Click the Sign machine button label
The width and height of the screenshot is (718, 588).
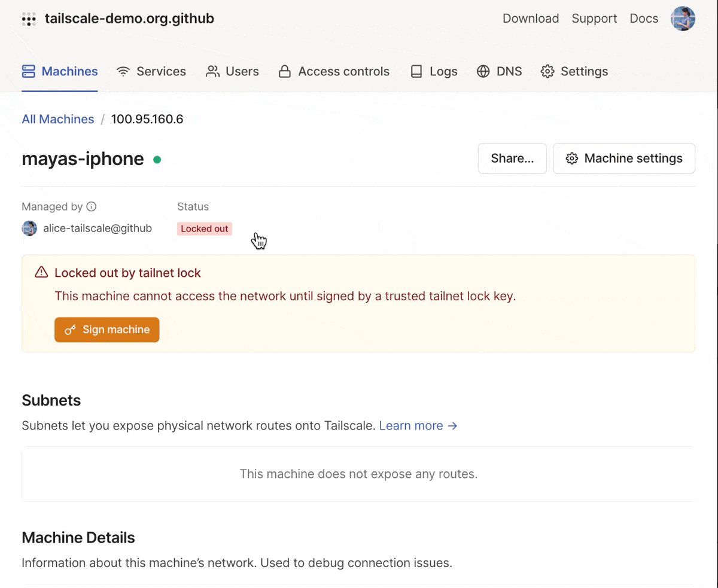[x=116, y=330]
